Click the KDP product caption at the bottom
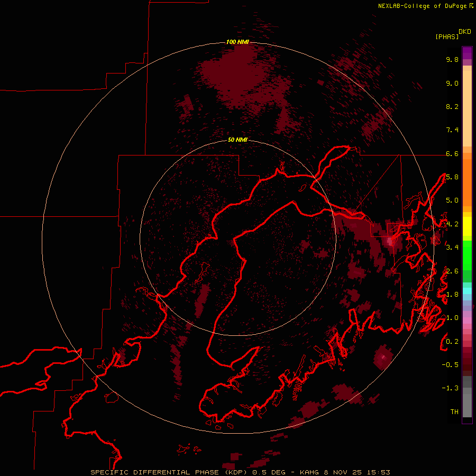Viewport: 476px width, 476px height. click(x=240, y=472)
